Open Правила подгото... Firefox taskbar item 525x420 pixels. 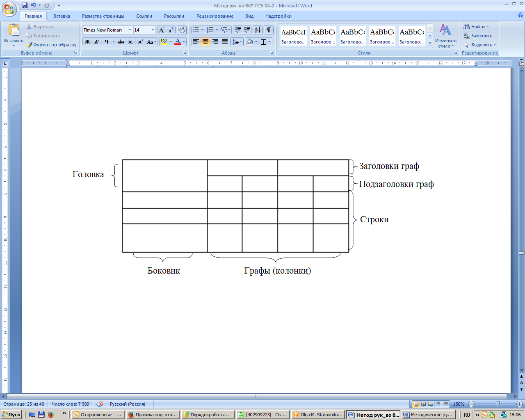tap(153, 415)
